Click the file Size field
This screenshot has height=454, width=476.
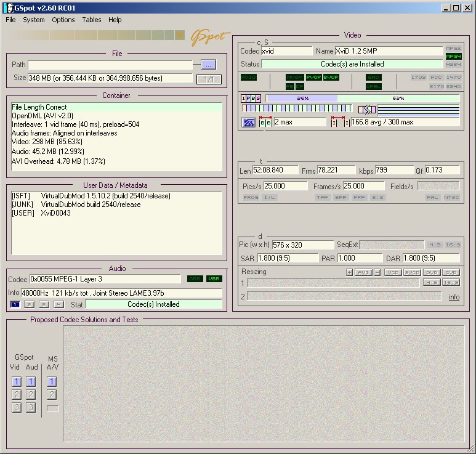point(110,78)
